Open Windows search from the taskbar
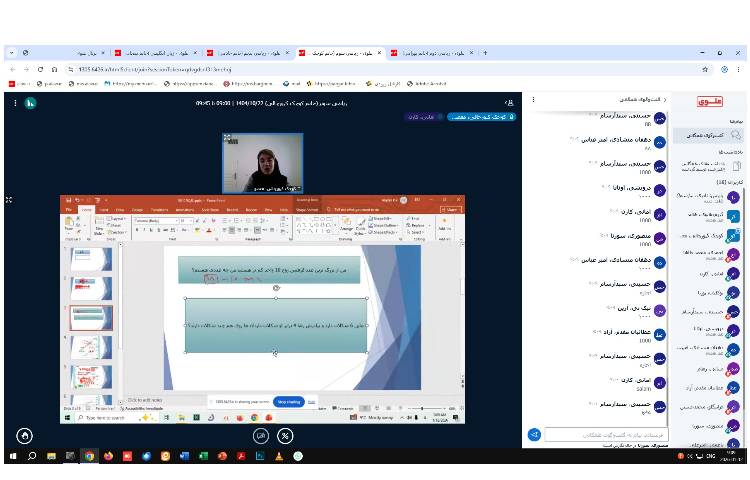750x480 pixels. click(x=32, y=456)
